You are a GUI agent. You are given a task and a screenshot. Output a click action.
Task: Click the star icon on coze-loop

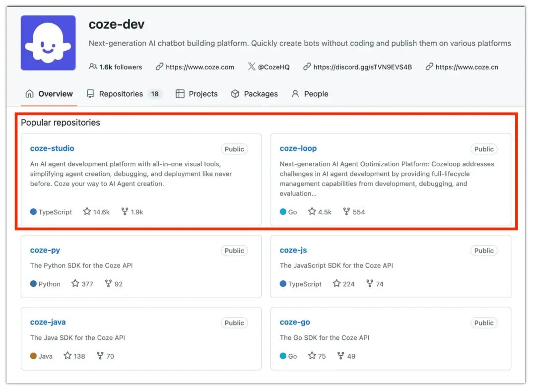click(312, 211)
